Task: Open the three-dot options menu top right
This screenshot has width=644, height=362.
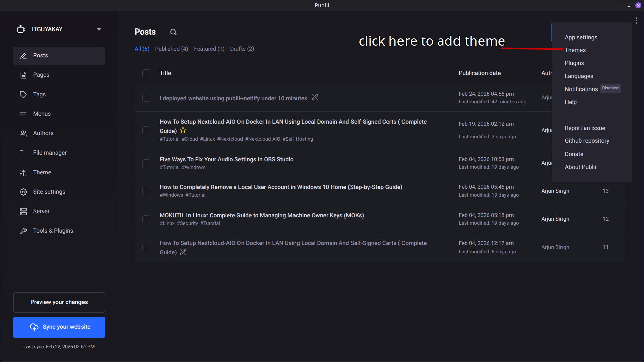Action: (x=636, y=20)
